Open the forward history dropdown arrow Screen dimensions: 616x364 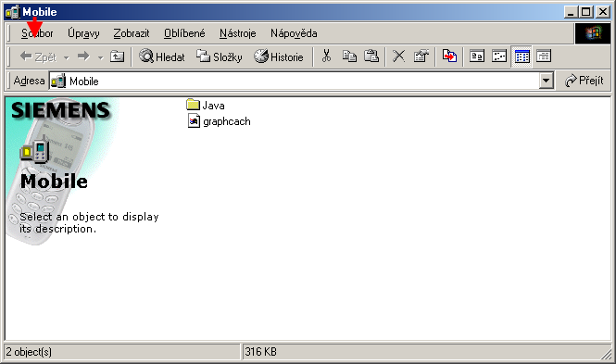coord(101,57)
